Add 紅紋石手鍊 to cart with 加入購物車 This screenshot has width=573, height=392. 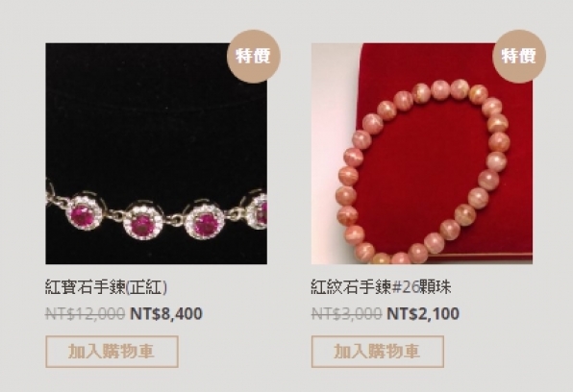[x=378, y=352]
